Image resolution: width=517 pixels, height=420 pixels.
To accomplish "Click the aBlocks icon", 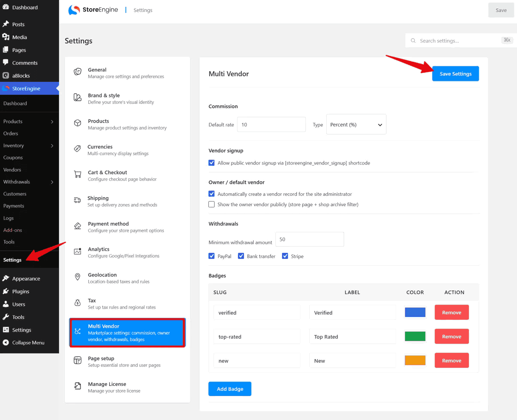I will pos(6,75).
